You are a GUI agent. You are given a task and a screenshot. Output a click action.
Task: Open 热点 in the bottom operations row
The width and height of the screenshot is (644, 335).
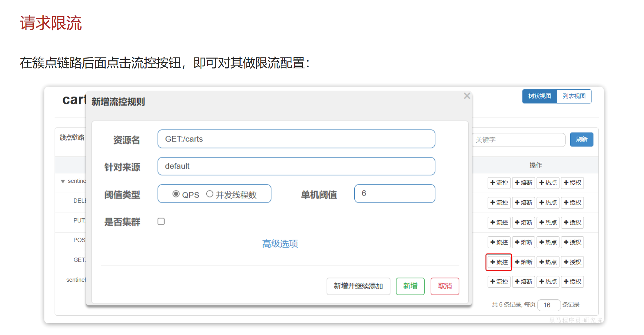(548, 282)
